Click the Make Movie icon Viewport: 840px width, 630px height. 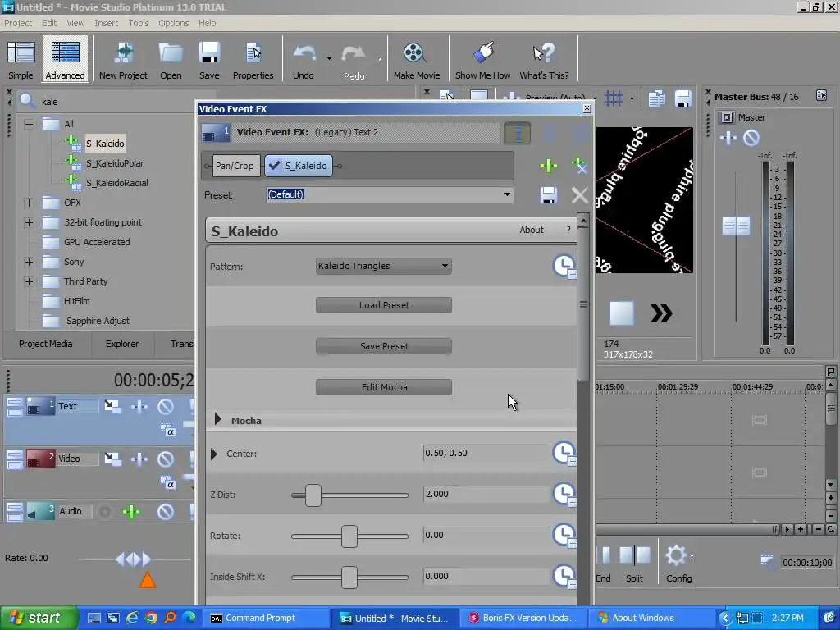(416, 60)
